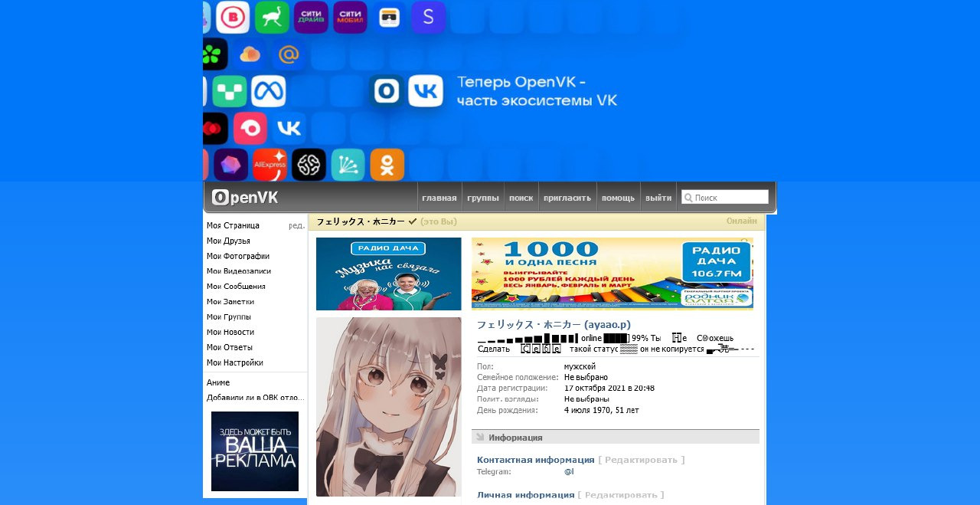Open the Радио Дача music ad banner
This screenshot has width=980, height=505.
pos(389,274)
